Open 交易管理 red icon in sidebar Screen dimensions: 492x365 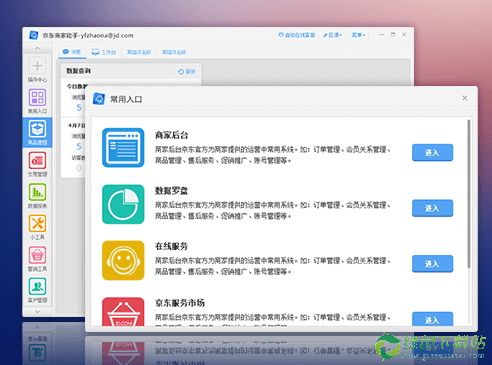[x=37, y=160]
